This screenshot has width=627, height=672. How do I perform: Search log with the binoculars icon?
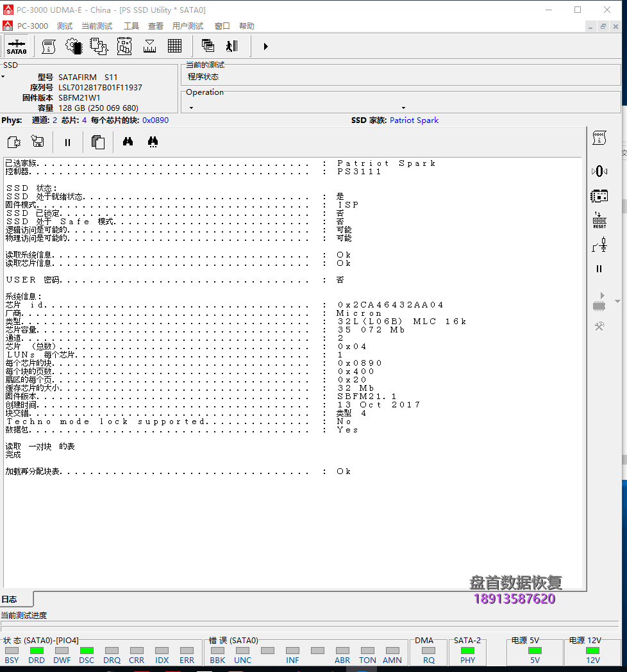128,142
